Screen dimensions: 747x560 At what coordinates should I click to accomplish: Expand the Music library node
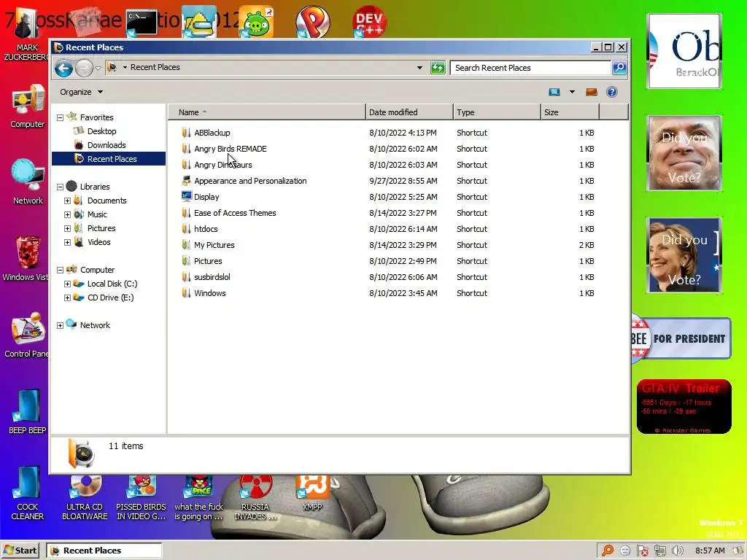point(67,215)
